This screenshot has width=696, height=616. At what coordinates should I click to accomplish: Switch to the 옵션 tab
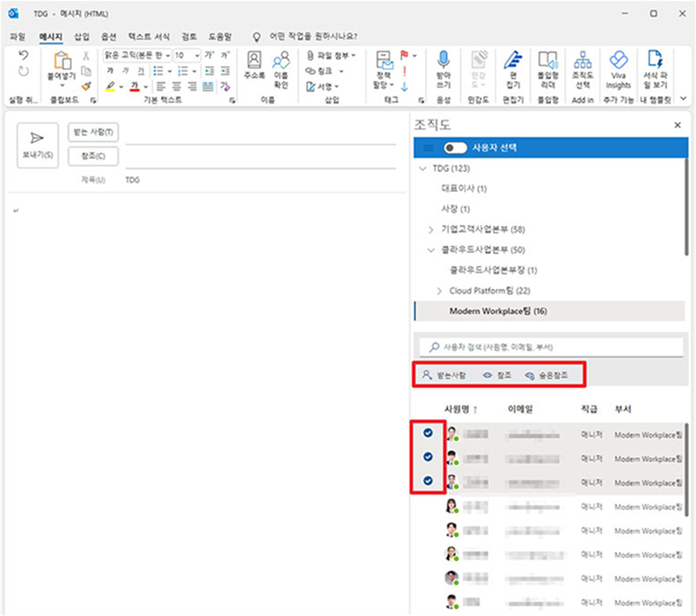pos(109,37)
